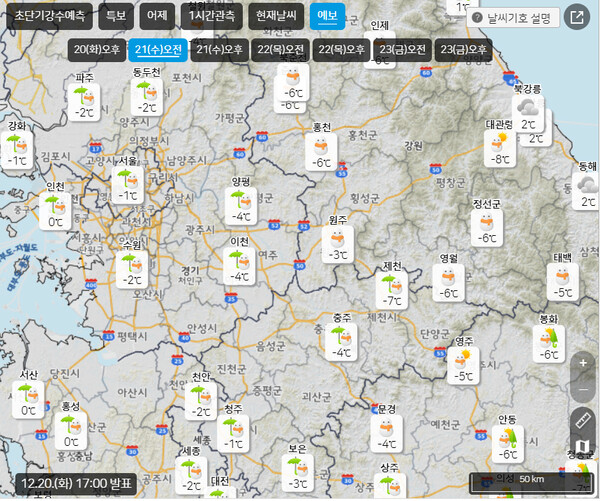
Task: Click the 보은 weather icon
Action: pos(297,473)
